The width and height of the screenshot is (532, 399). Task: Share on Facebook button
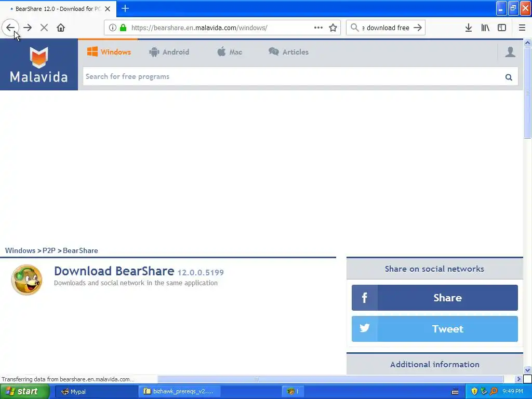tap(435, 298)
